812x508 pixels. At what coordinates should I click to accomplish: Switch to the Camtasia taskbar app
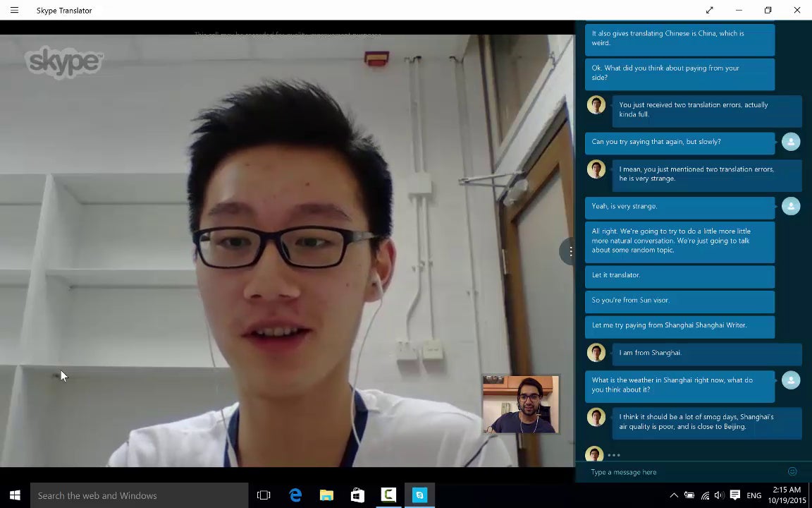tap(388, 495)
